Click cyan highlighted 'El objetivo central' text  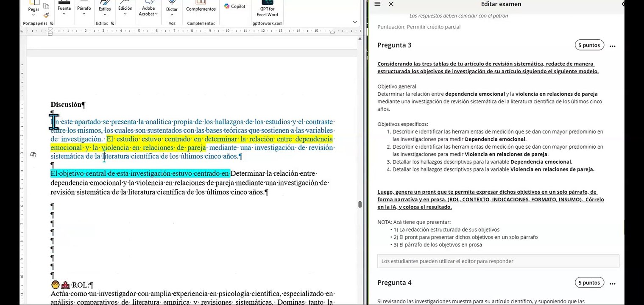coord(140,173)
